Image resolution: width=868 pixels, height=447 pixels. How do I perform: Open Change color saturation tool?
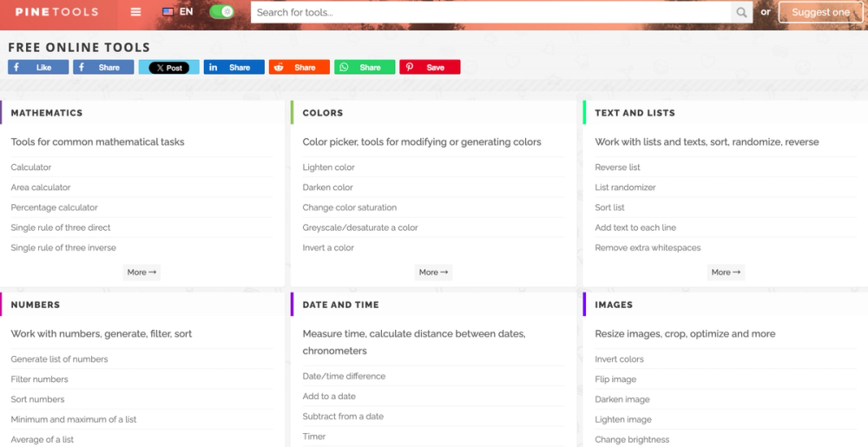(x=349, y=207)
